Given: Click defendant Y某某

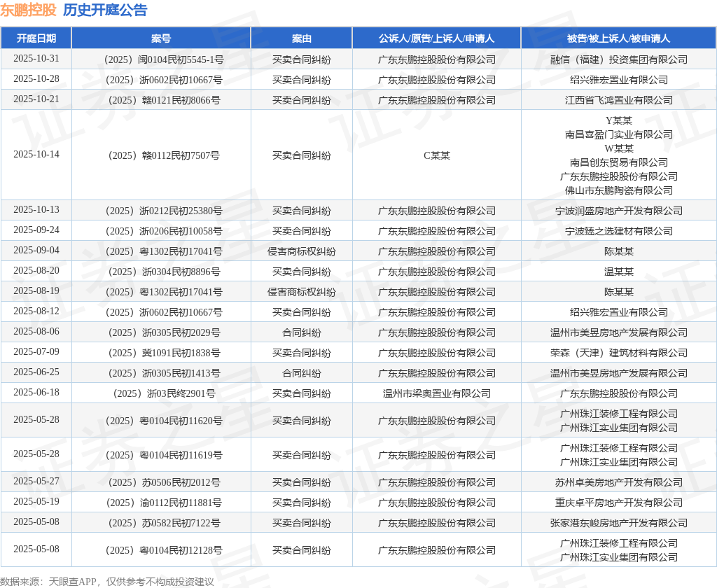Looking at the screenshot, I should [x=619, y=120].
